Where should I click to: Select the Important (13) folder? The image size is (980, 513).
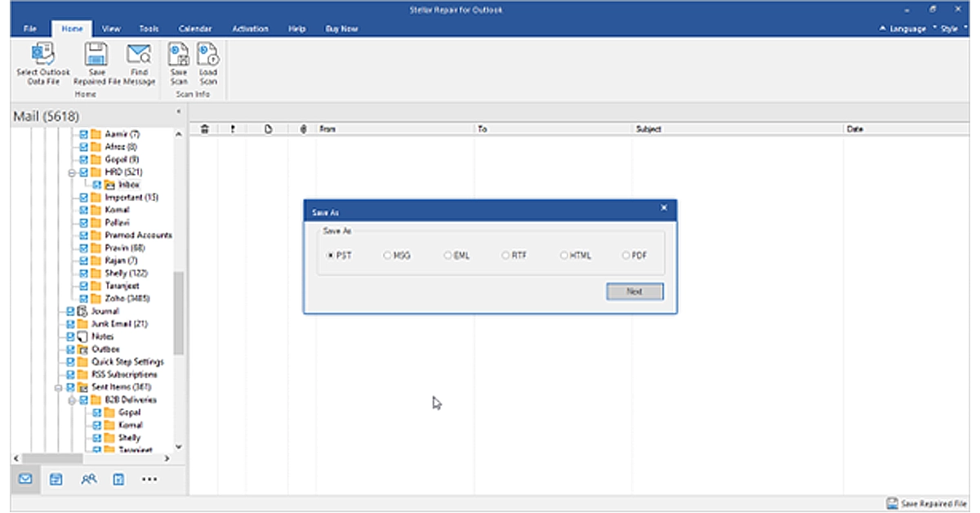pyautogui.click(x=131, y=198)
